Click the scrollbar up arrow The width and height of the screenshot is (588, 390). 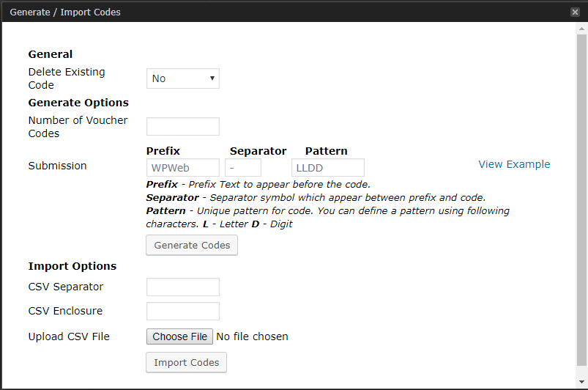click(581, 28)
